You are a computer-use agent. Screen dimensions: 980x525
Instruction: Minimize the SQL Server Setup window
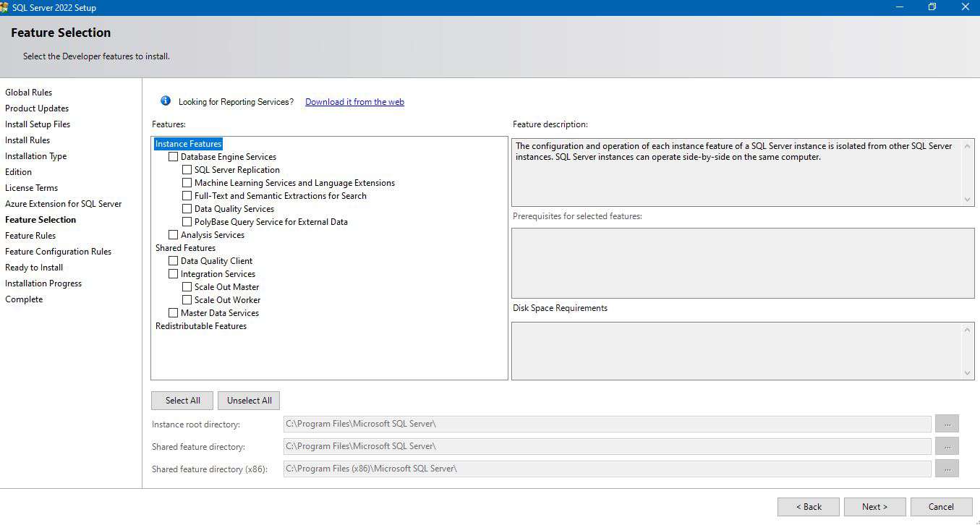tap(900, 7)
